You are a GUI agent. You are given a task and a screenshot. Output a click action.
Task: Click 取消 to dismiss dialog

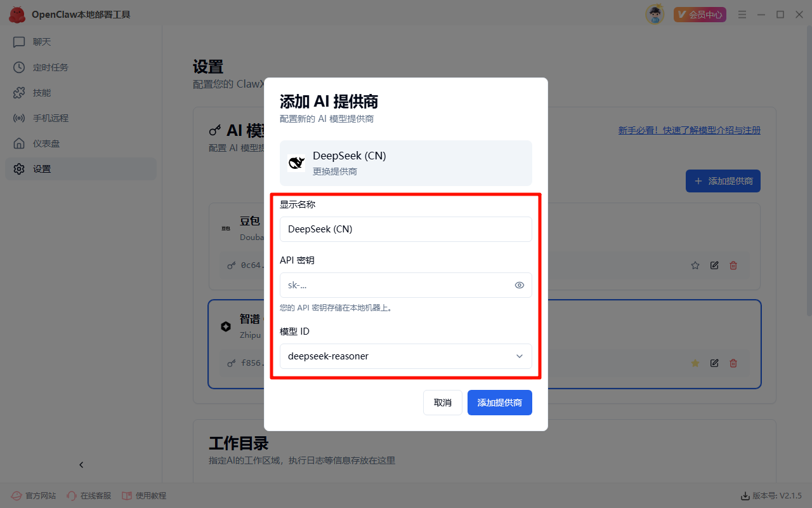pos(442,403)
